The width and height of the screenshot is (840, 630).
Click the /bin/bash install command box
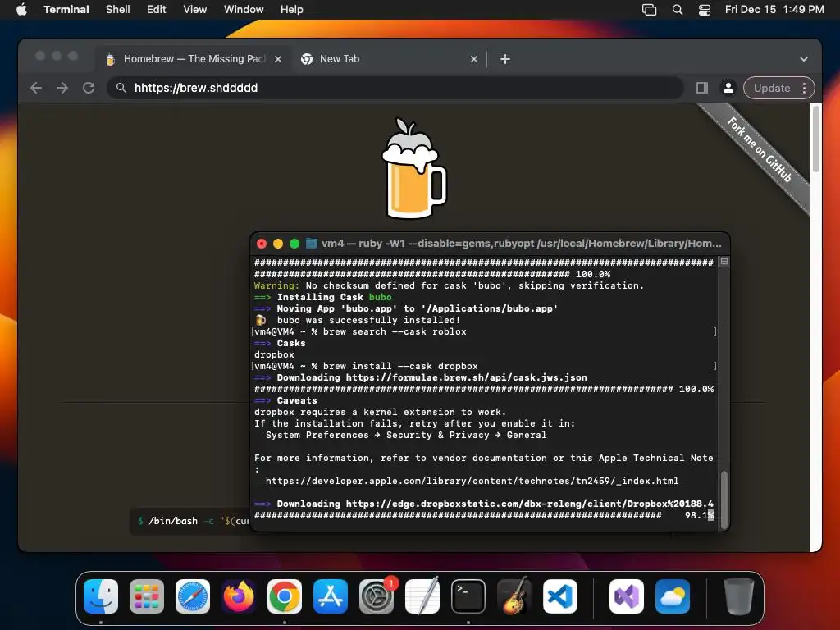point(190,521)
